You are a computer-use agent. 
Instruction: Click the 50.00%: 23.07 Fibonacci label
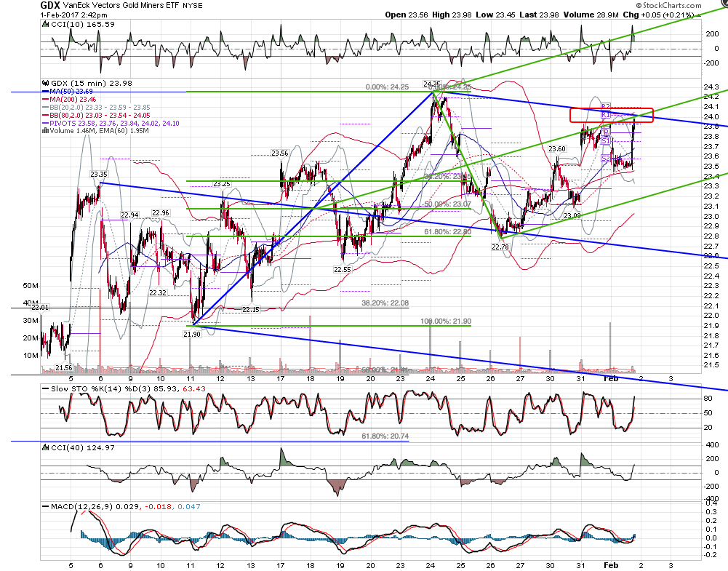pyautogui.click(x=447, y=204)
